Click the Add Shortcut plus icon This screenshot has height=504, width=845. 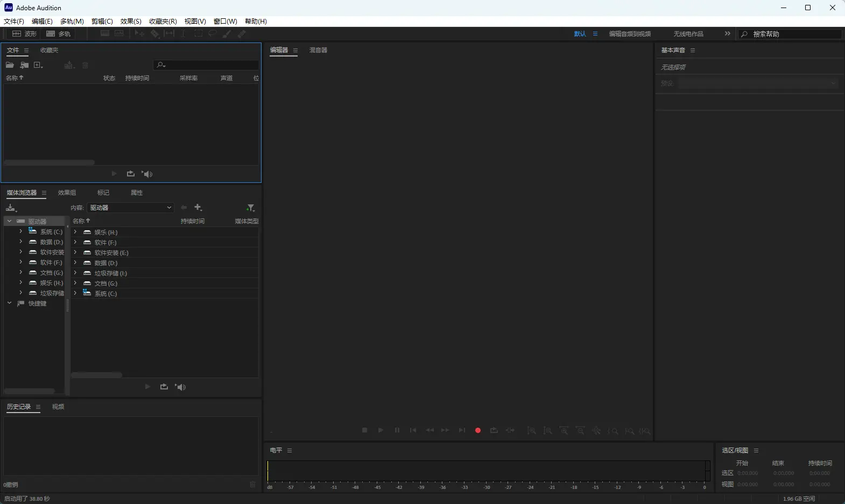(198, 208)
